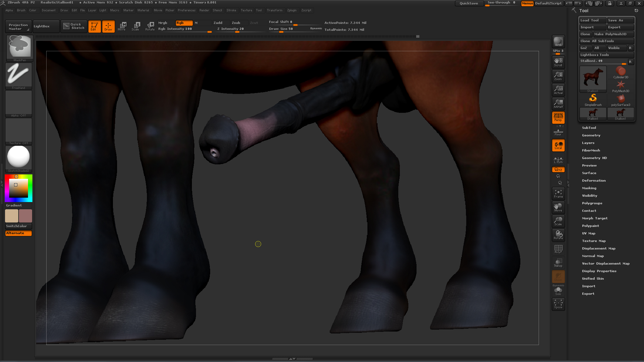Screen dimensions: 644x362
Task: Toggle the Floor grid display
Action: click(x=558, y=132)
